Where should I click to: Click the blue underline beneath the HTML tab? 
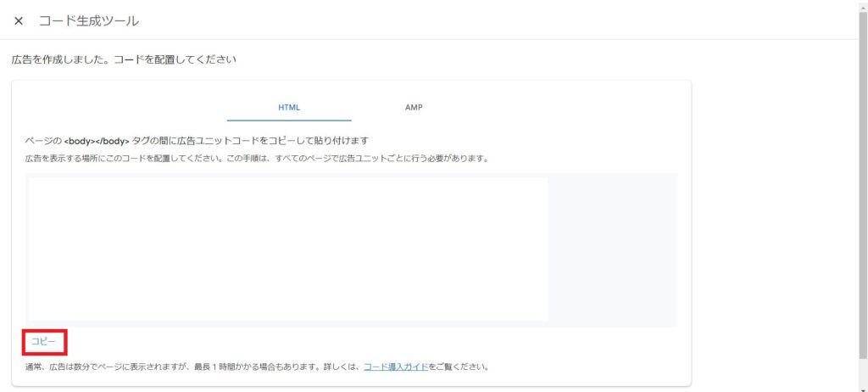tap(289, 120)
